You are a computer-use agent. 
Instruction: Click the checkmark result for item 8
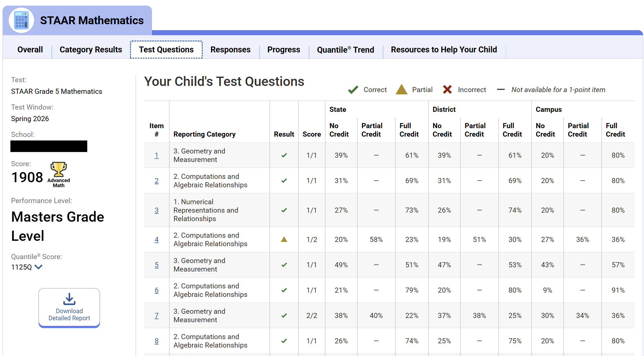click(284, 341)
